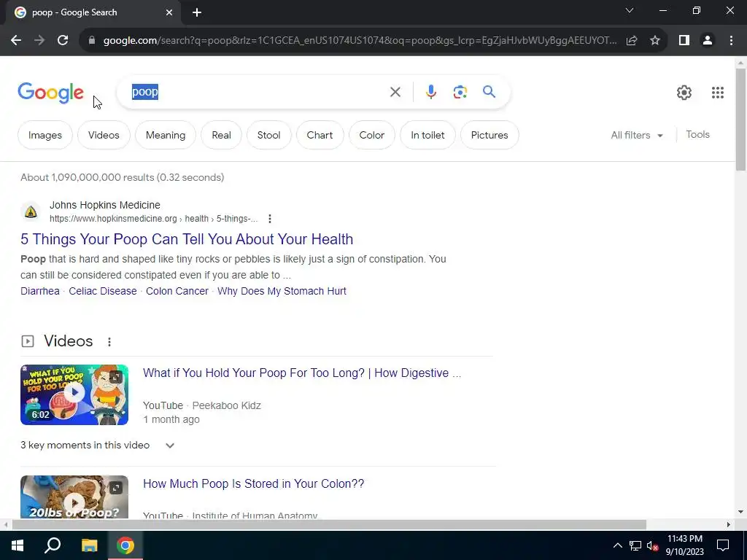Click the muted volume tray icon
This screenshot has width=747, height=560.
pos(652,545)
